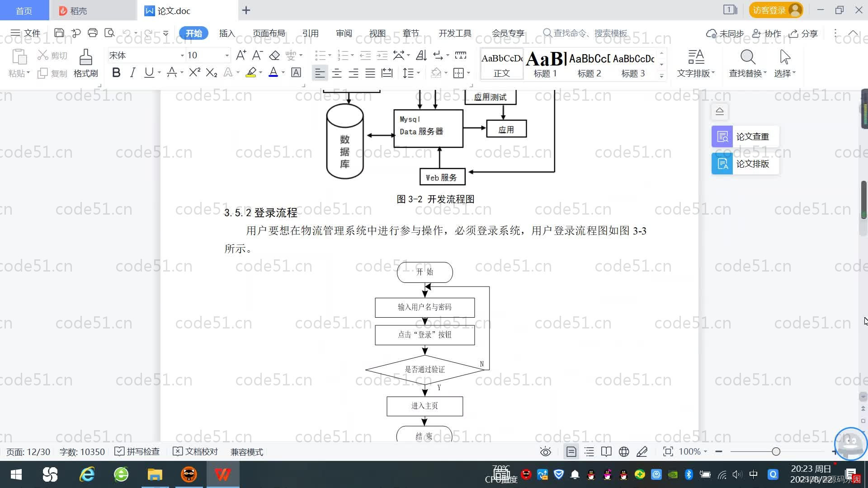Viewport: 868px width, 488px height.
Task: Open 论文查重 from the right panel
Action: 744,136
